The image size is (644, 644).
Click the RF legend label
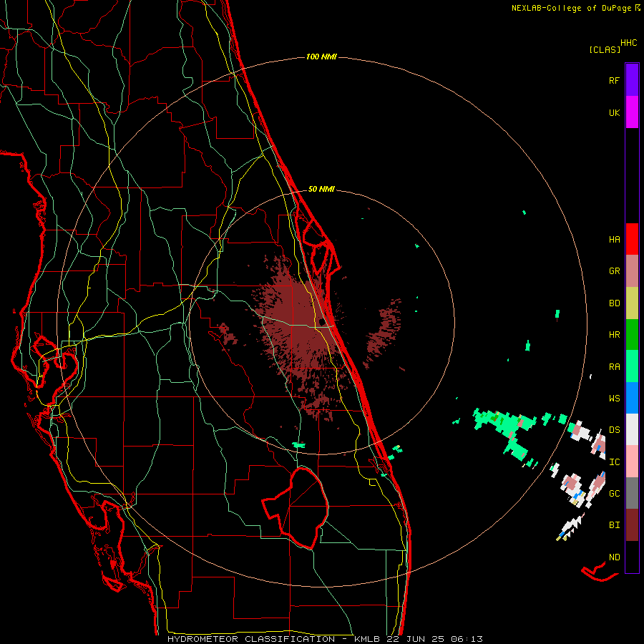614,80
